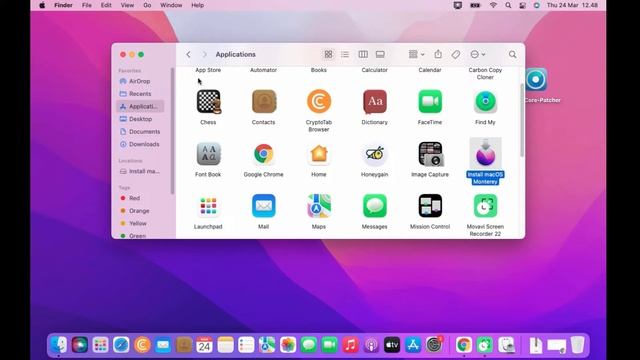
Task: Open Apple TV from the Dock
Action: [392, 345]
